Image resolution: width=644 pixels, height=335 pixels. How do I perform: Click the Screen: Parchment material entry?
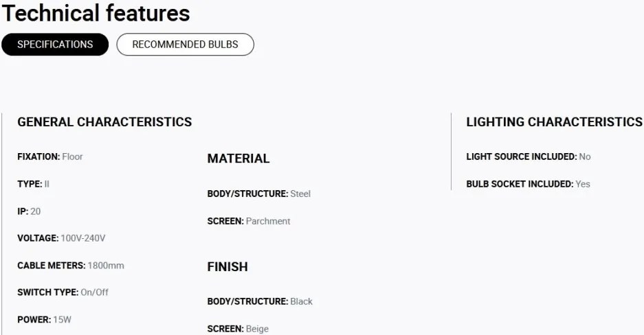click(x=249, y=221)
